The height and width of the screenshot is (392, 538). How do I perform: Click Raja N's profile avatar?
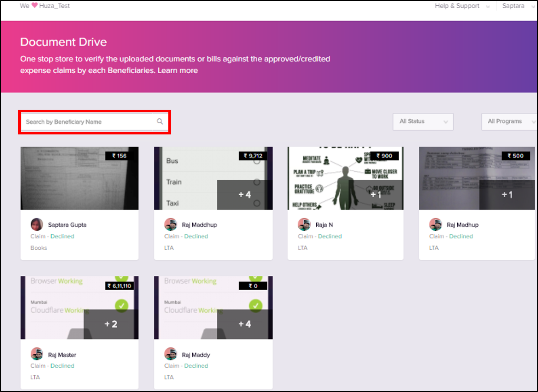304,225
